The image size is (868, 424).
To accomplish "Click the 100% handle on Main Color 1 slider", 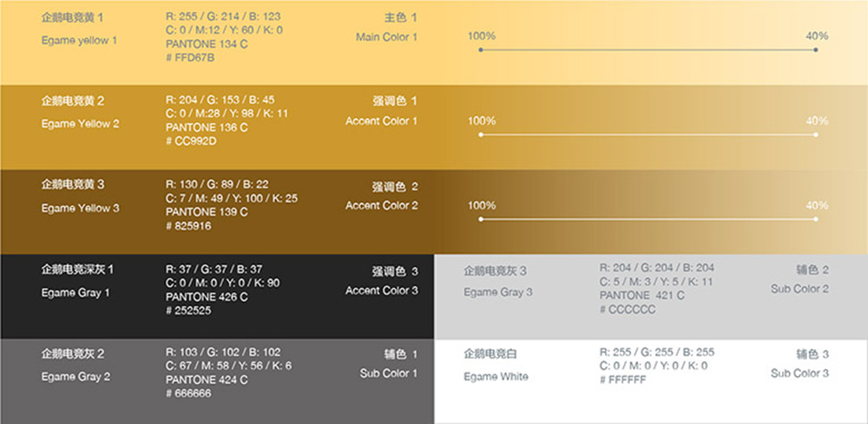I will tap(480, 50).
